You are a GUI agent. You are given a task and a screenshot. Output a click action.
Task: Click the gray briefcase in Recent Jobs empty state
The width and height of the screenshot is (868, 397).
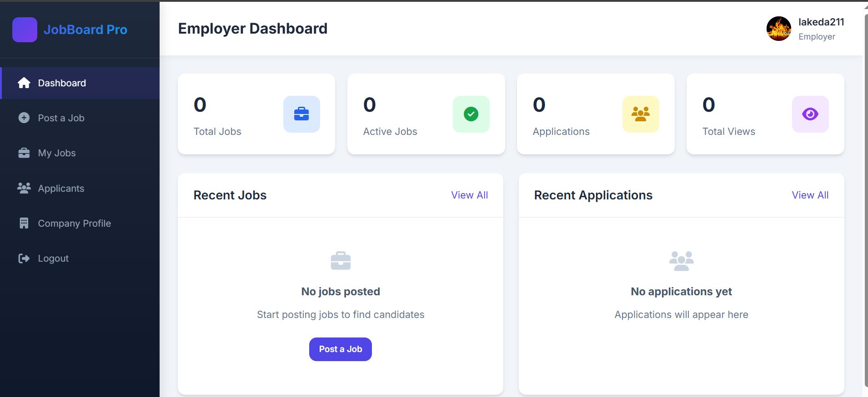pos(341,261)
